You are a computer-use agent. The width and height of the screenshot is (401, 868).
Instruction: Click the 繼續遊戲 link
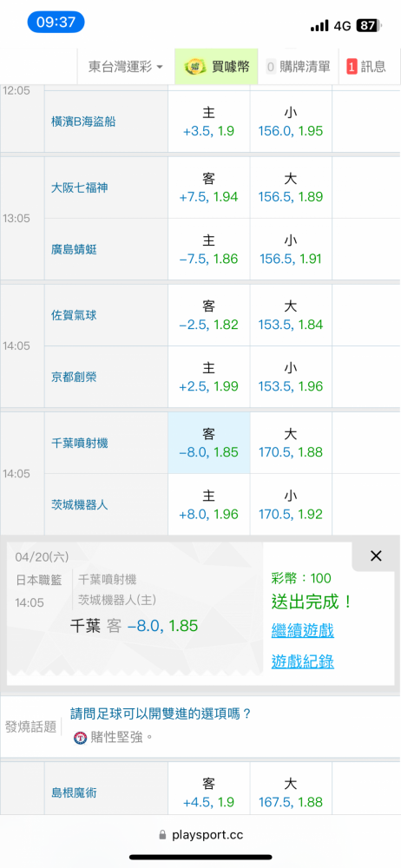tap(302, 630)
